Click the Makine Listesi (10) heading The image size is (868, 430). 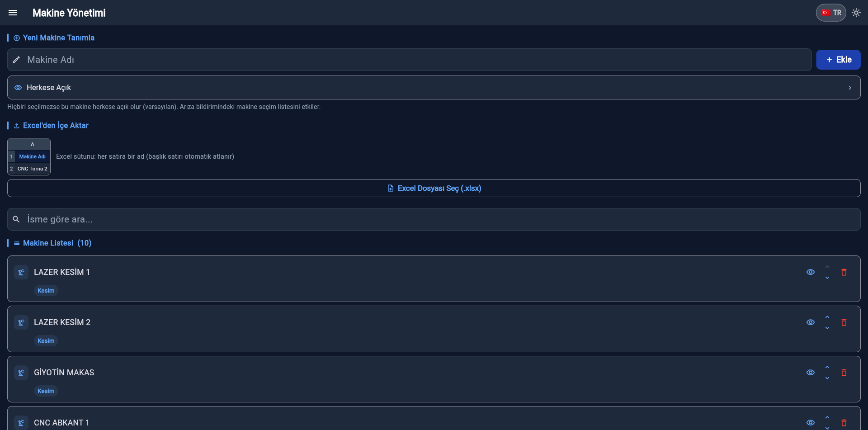coord(57,243)
